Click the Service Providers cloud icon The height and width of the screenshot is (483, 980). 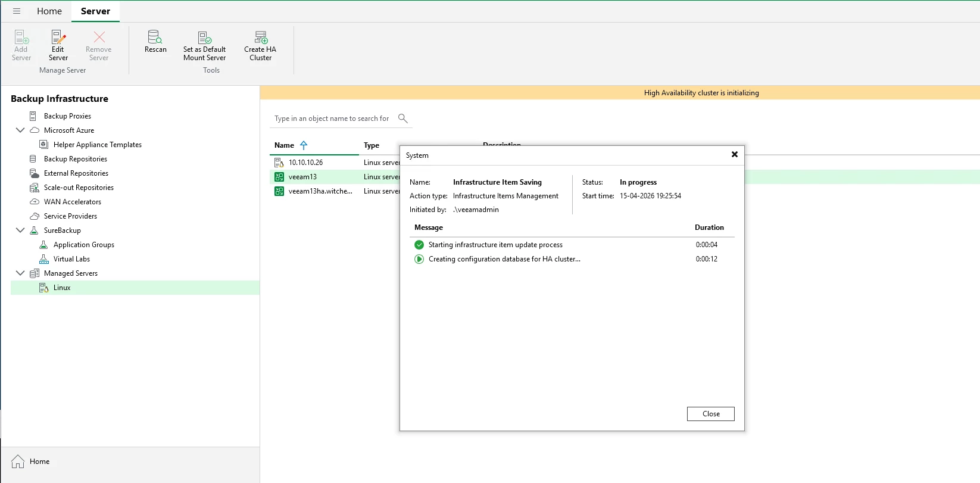tap(35, 216)
